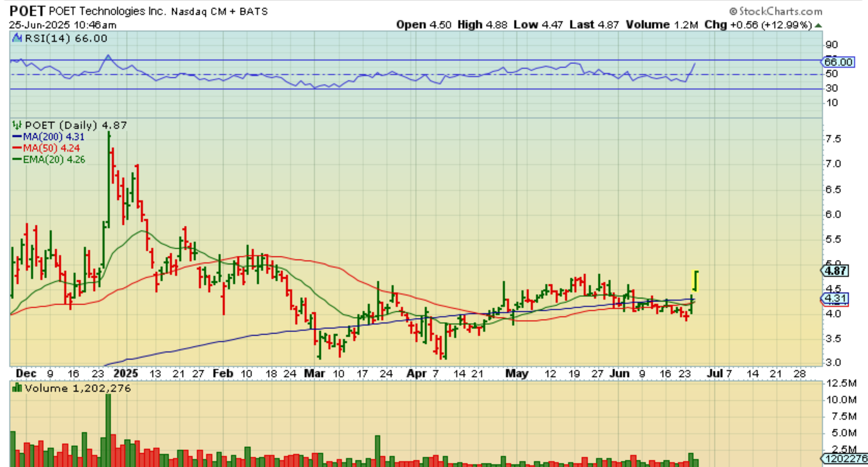The image size is (868, 467).
Task: Click the Volume histogram icon
Action: pyautogui.click(x=17, y=388)
